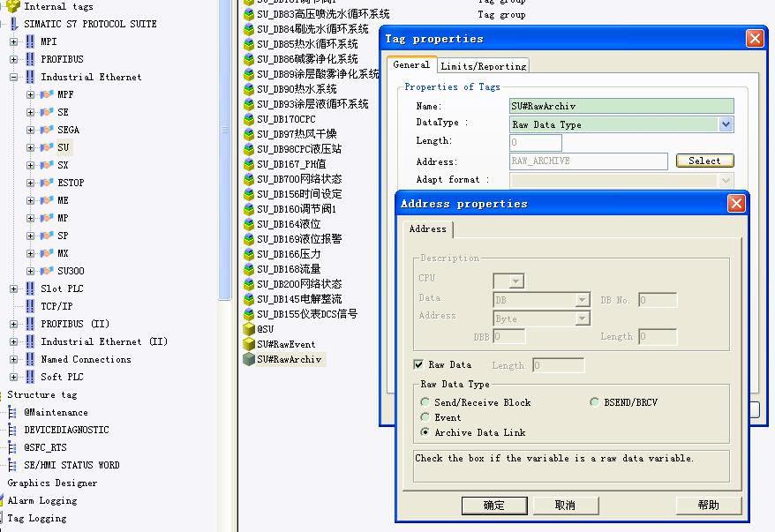Select the Archive Data Link option
Image resolution: width=775 pixels, height=532 pixels.
[x=425, y=432]
